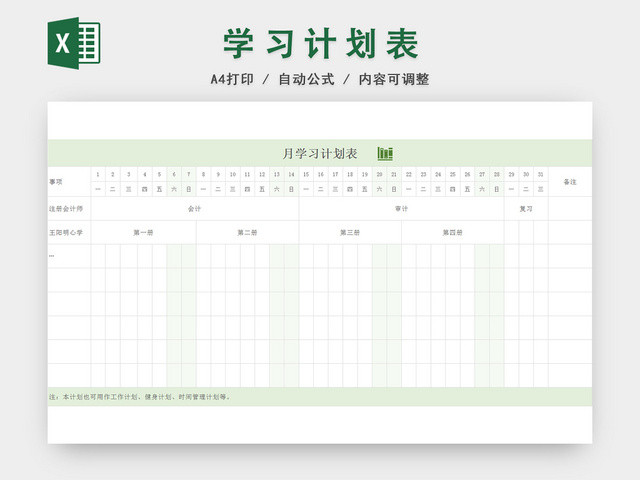Viewport: 640px width, 480px height.
Task: Select the 复习 cell
Action: pos(526,209)
